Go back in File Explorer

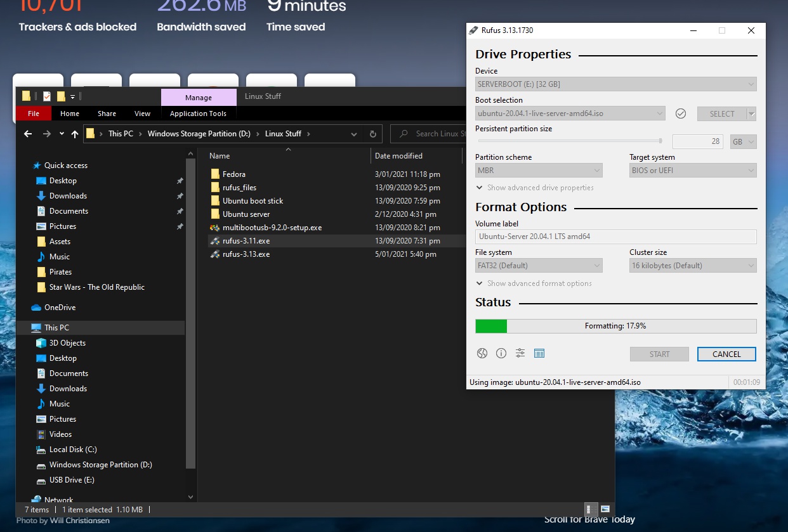[x=28, y=134]
